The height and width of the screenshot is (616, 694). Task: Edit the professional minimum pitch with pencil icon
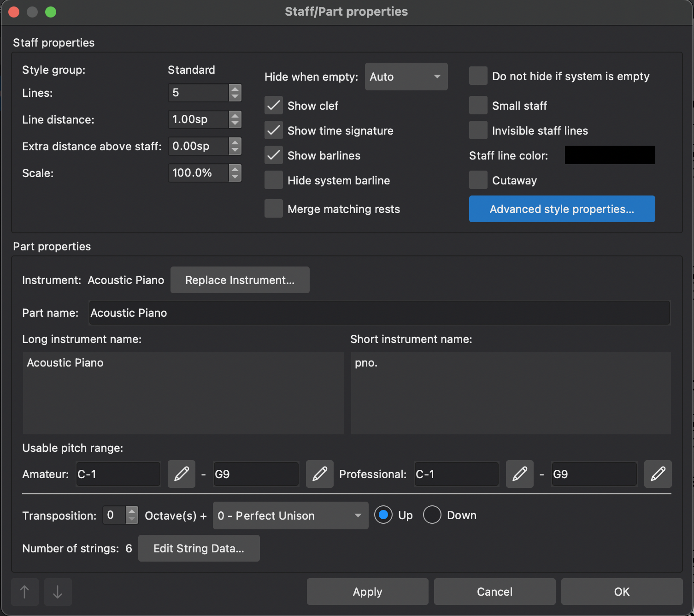pos(519,474)
